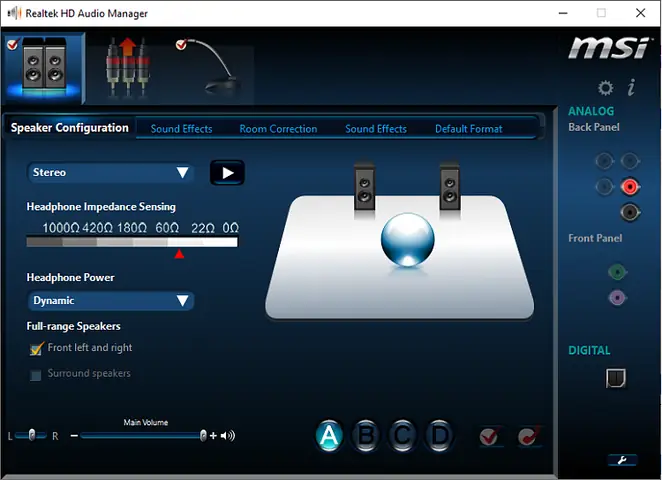Click the 1000Ω impedance value
Screen dimensions: 662x480
point(61,228)
